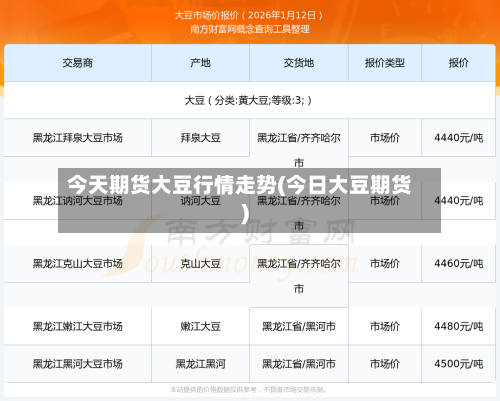Click the 产地 column header
Viewport: 500px width, 401px height.
(200, 63)
